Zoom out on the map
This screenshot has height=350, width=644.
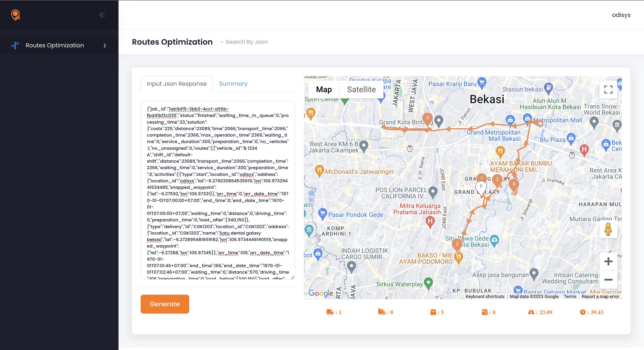click(x=608, y=280)
